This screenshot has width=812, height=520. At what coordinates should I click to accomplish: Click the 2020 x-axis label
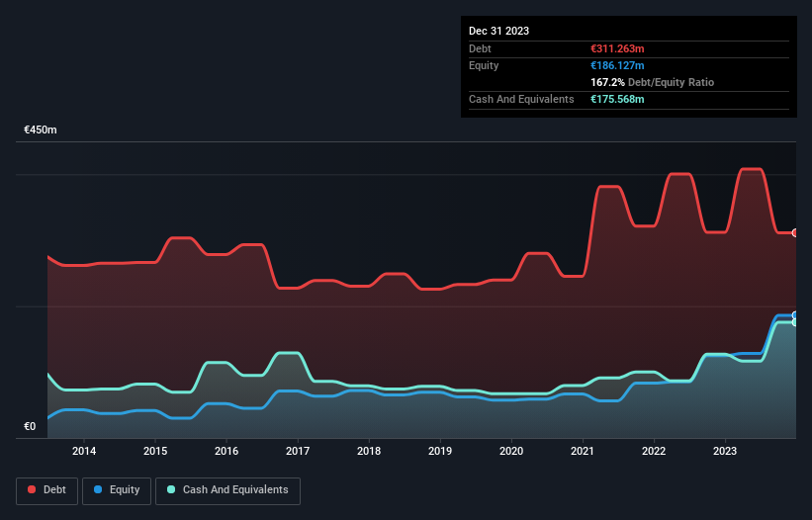tap(511, 451)
